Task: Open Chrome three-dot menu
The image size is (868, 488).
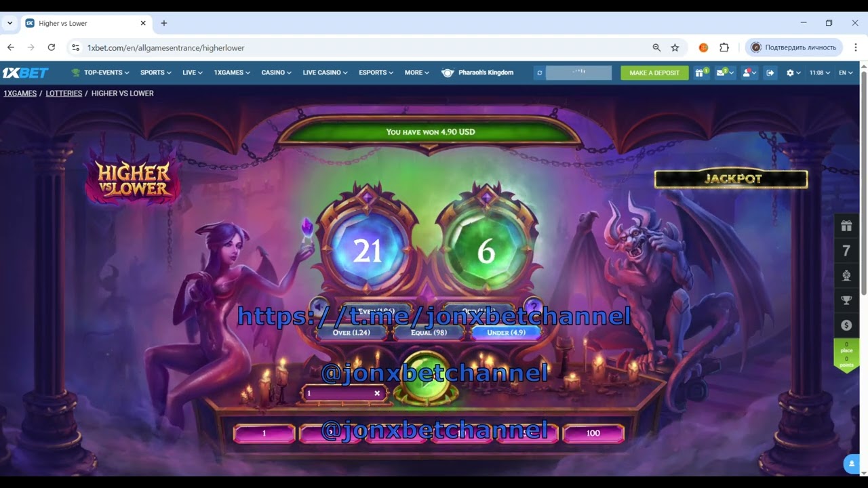Action: click(x=856, y=47)
